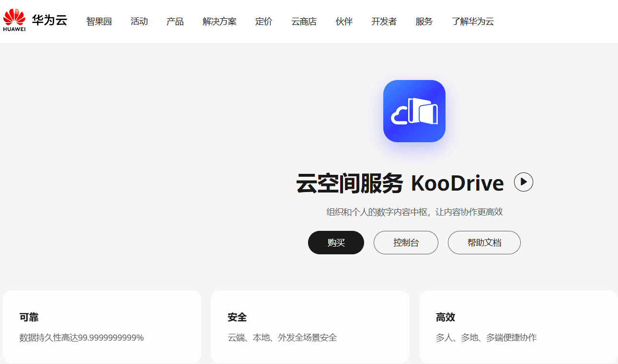
Task: Open the 智果园 menu
Action: pos(99,22)
